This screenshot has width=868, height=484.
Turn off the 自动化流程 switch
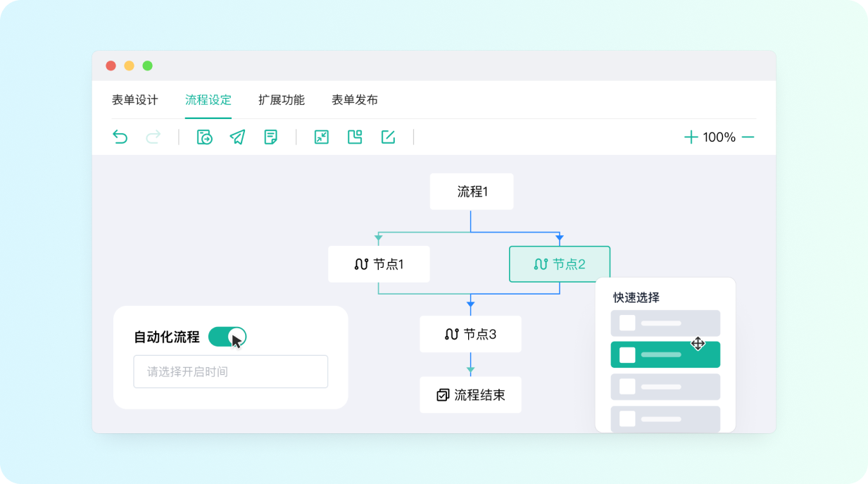[227, 337]
